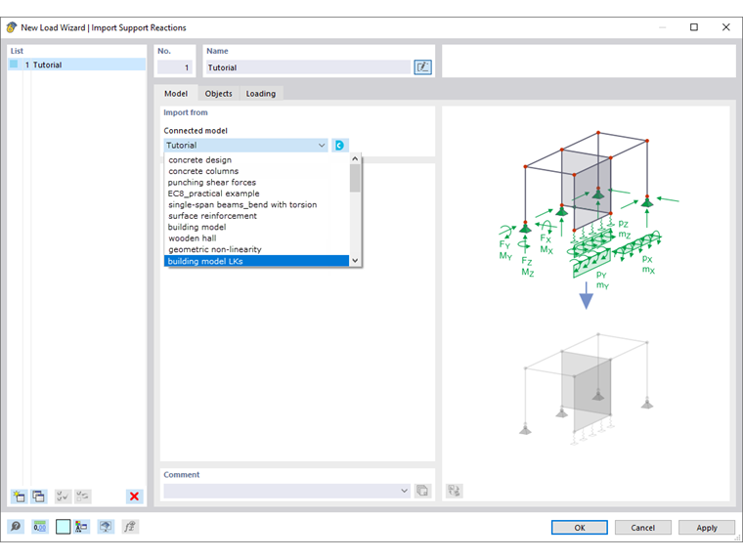Select 'geometric non-linearity' model
The height and width of the screenshot is (560, 743).
point(256,249)
